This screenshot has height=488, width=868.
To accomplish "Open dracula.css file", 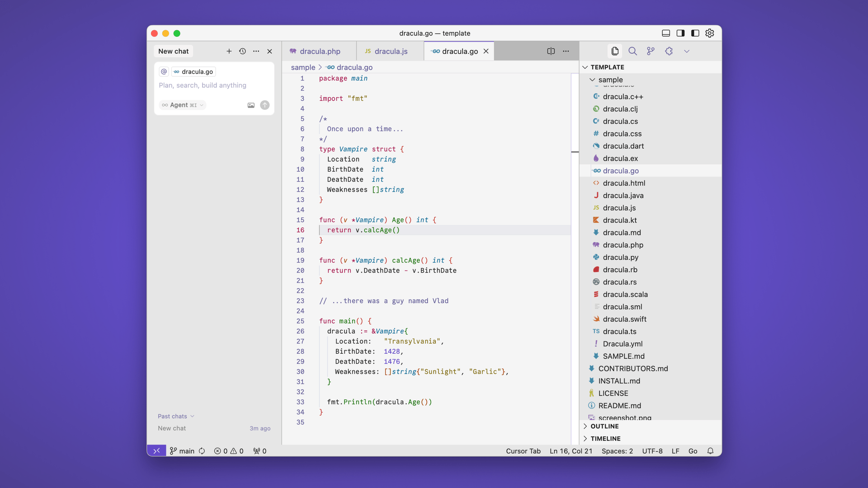I will coord(651,134).
